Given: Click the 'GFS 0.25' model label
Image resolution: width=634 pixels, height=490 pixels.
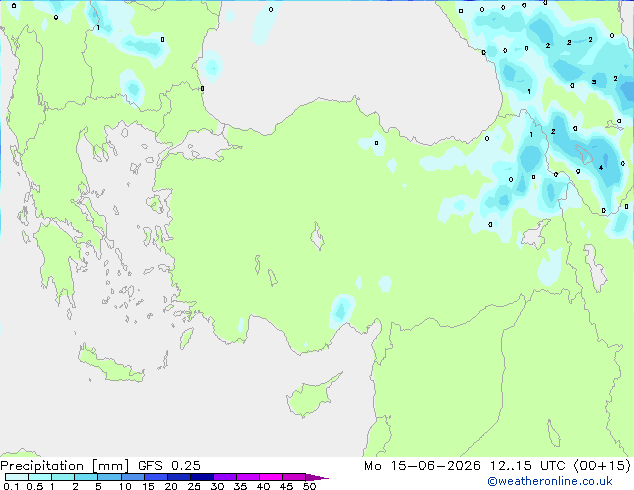Looking at the screenshot, I should pos(169,466).
